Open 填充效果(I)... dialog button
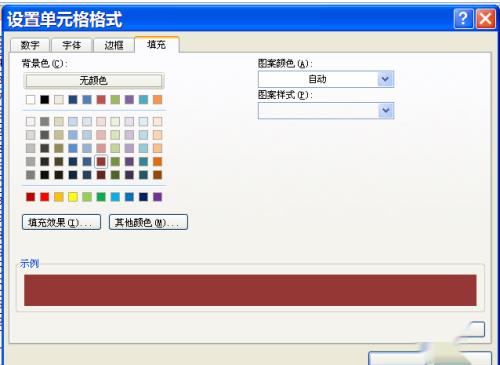 click(61, 222)
